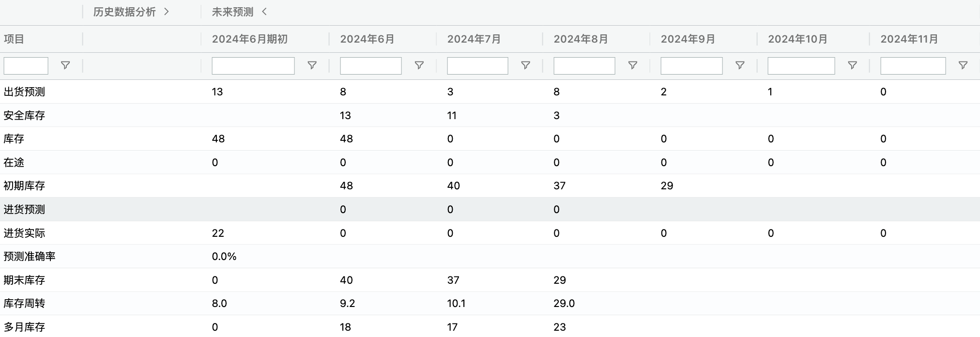This screenshot has width=980, height=337.
Task: Select the 库存周转 row label
Action: click(x=24, y=304)
